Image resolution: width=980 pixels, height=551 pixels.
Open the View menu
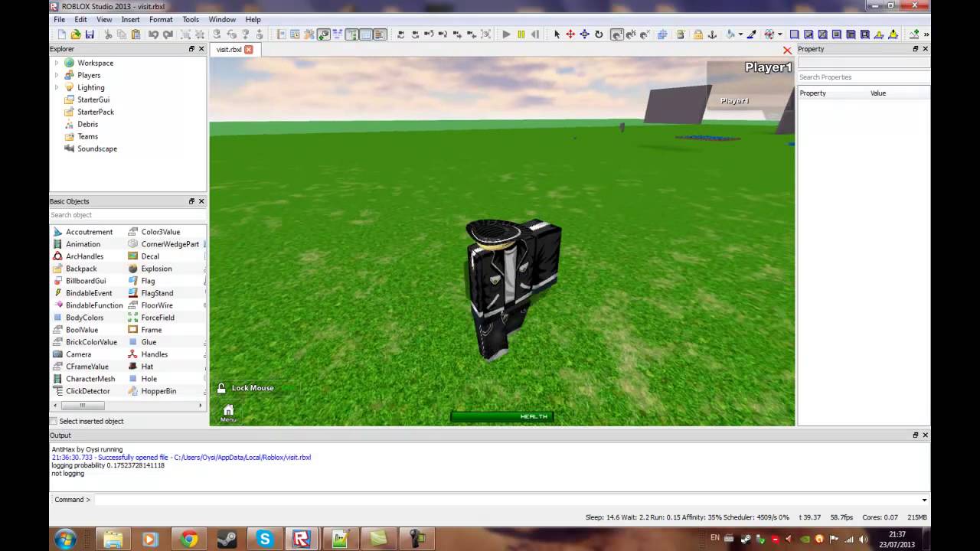[x=104, y=19]
